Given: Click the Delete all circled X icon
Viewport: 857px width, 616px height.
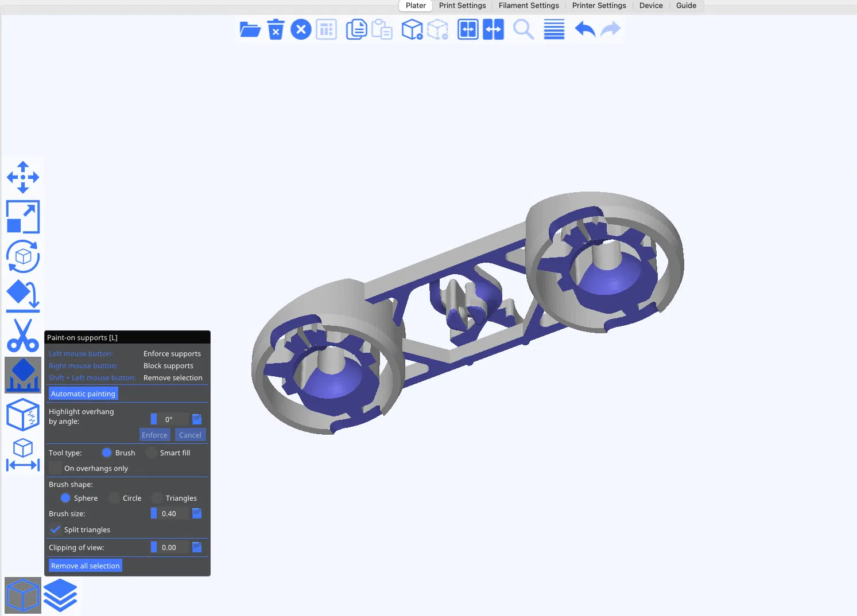Looking at the screenshot, I should tap(301, 29).
